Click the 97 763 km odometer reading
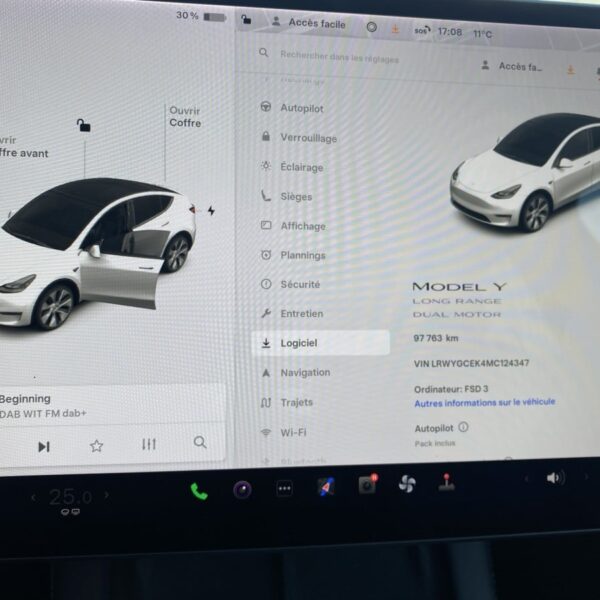The width and height of the screenshot is (600, 600). click(436, 338)
